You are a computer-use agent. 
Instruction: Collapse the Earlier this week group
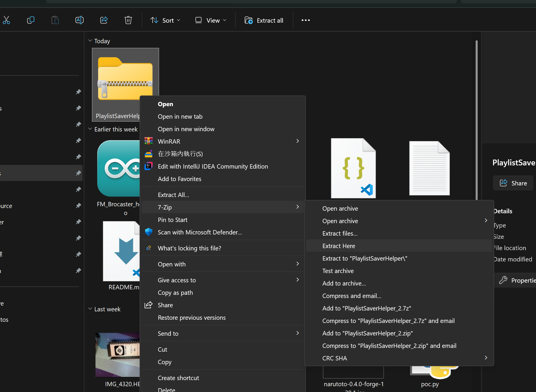coord(90,129)
